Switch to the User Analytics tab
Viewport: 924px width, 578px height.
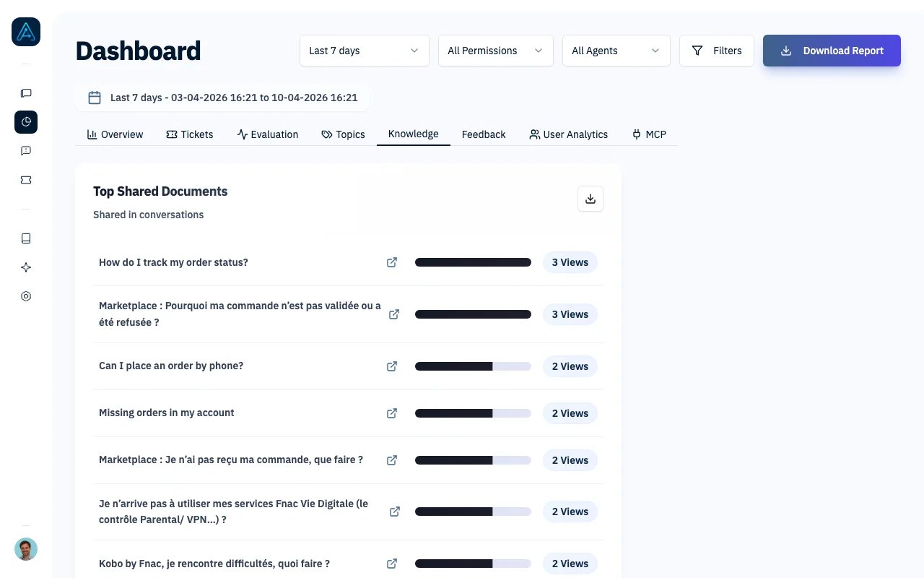tap(569, 134)
